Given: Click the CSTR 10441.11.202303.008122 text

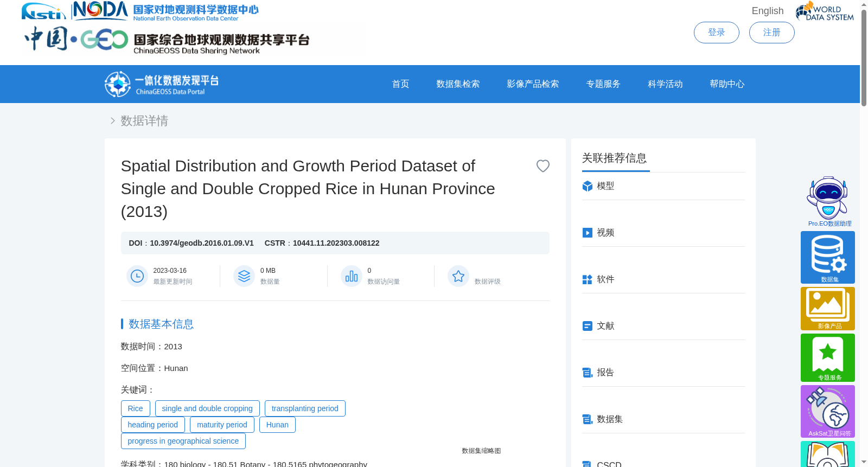Looking at the screenshot, I should [x=322, y=243].
